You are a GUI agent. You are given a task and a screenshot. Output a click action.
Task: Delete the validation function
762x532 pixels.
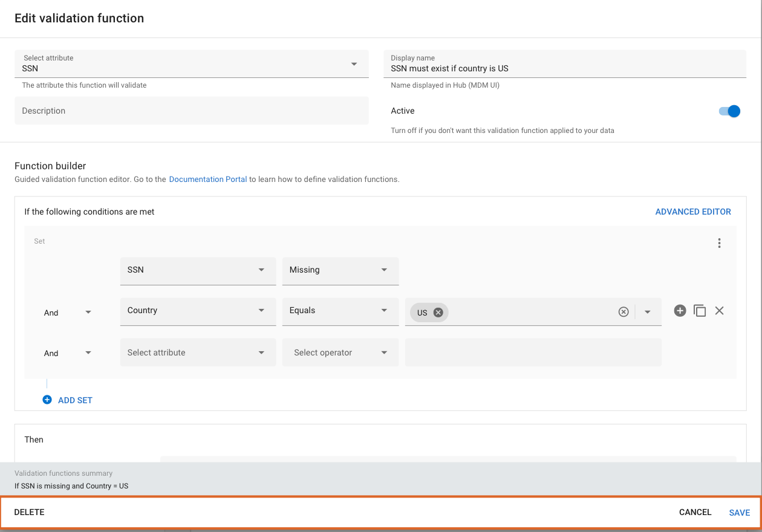tap(30, 512)
